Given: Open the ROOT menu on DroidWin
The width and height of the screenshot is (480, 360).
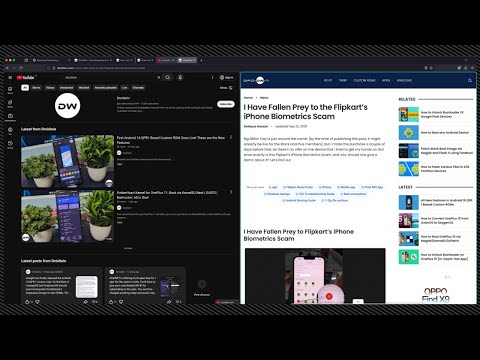Looking at the screenshot, I should click(328, 81).
